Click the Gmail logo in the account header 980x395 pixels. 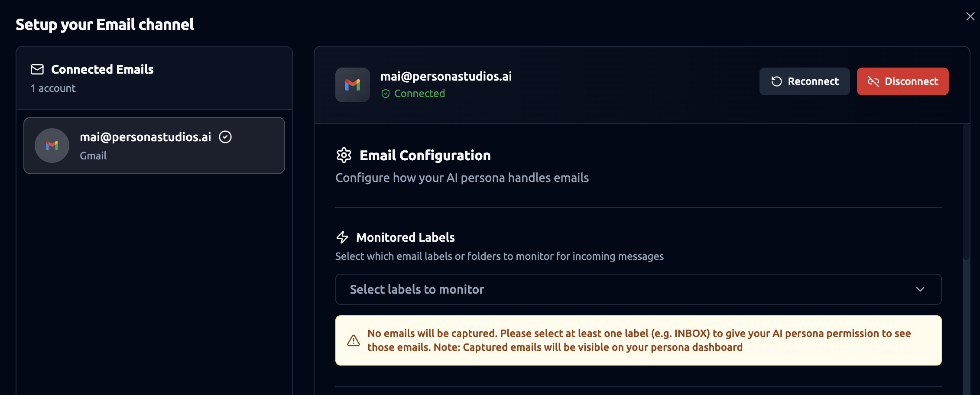coord(353,85)
